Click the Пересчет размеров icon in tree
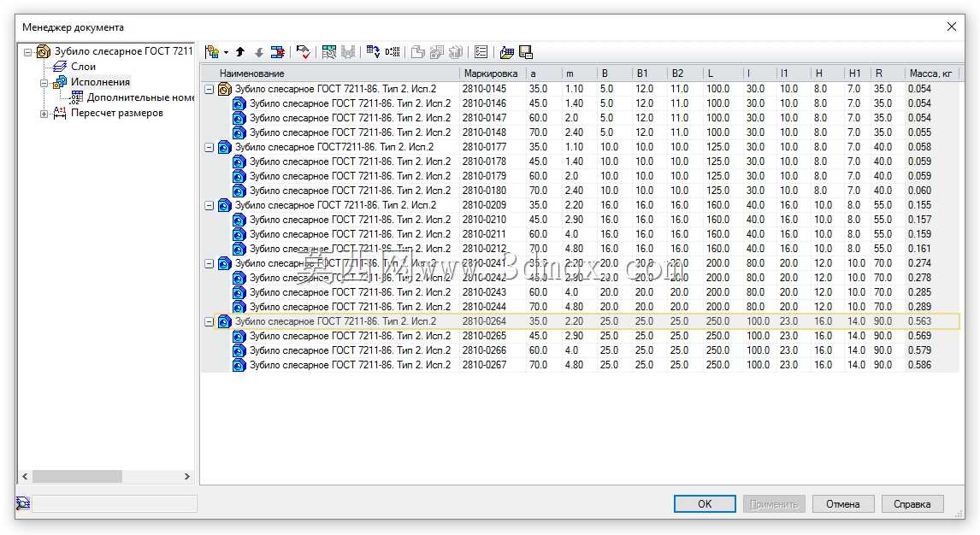The height and width of the screenshot is (535, 980). (x=60, y=113)
